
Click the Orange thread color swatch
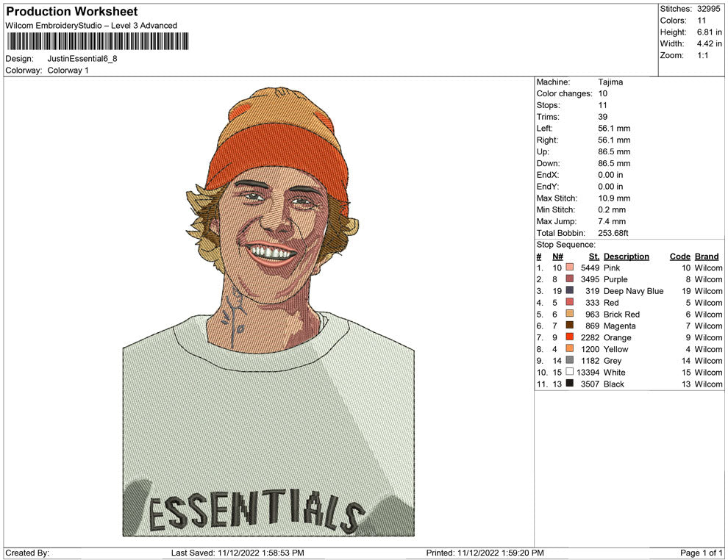click(570, 337)
